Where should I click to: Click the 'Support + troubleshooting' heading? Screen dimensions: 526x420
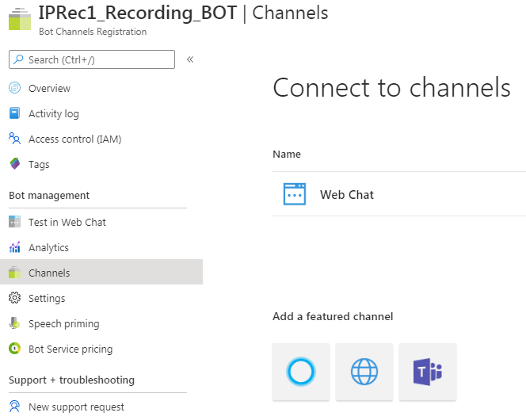pos(71,380)
